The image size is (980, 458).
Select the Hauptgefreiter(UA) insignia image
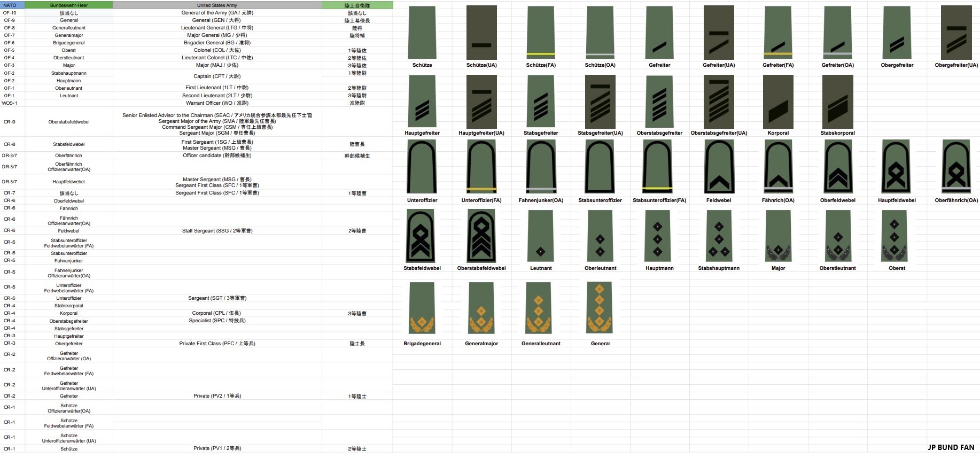pos(481,101)
